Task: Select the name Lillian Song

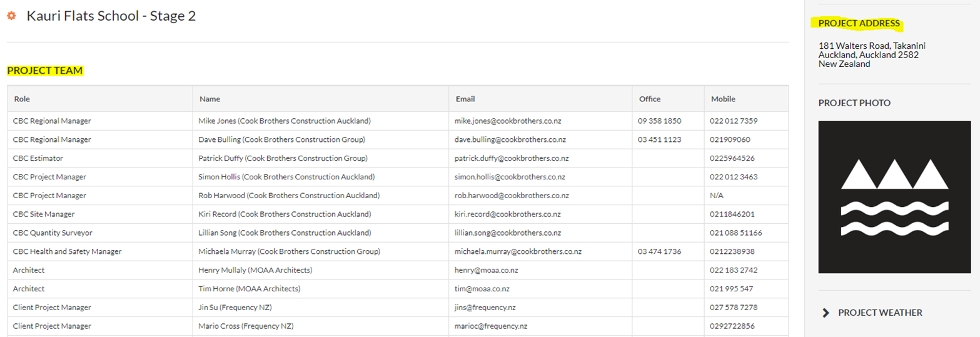Action: 220,233
